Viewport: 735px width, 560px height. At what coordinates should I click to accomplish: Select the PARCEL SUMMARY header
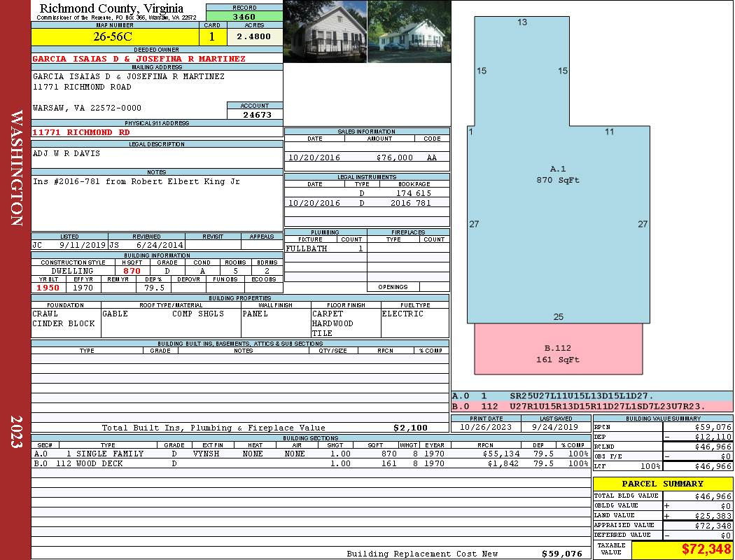click(662, 484)
